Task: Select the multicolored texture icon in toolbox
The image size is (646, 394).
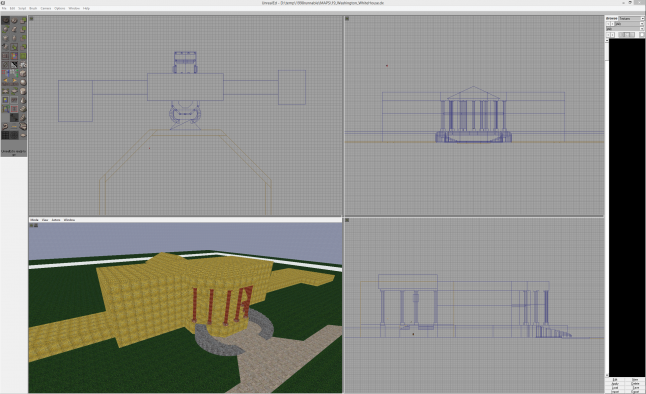Action: 14,56
